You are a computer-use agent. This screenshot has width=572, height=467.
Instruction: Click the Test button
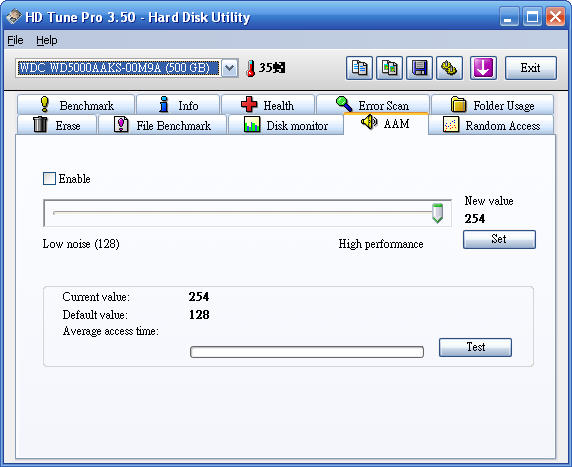click(475, 347)
